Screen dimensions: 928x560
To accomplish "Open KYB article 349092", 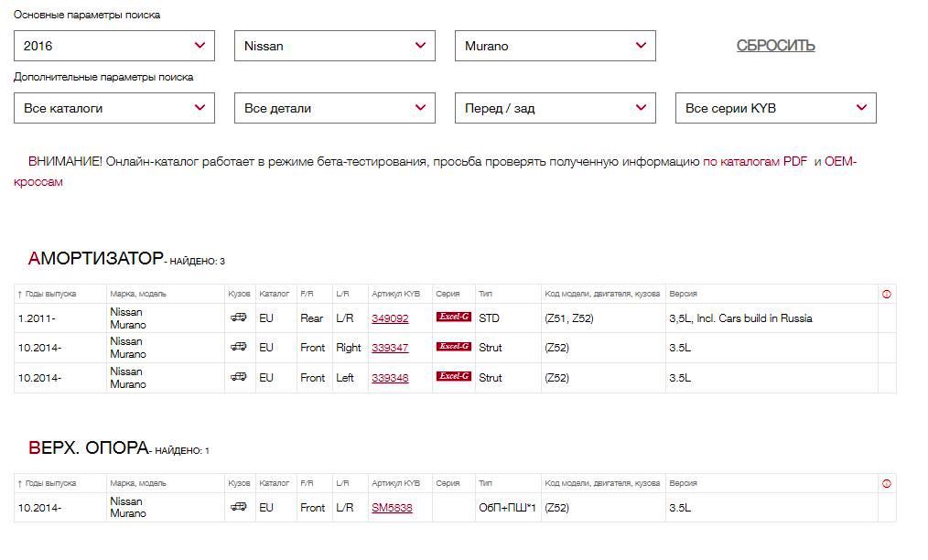I will [390, 318].
